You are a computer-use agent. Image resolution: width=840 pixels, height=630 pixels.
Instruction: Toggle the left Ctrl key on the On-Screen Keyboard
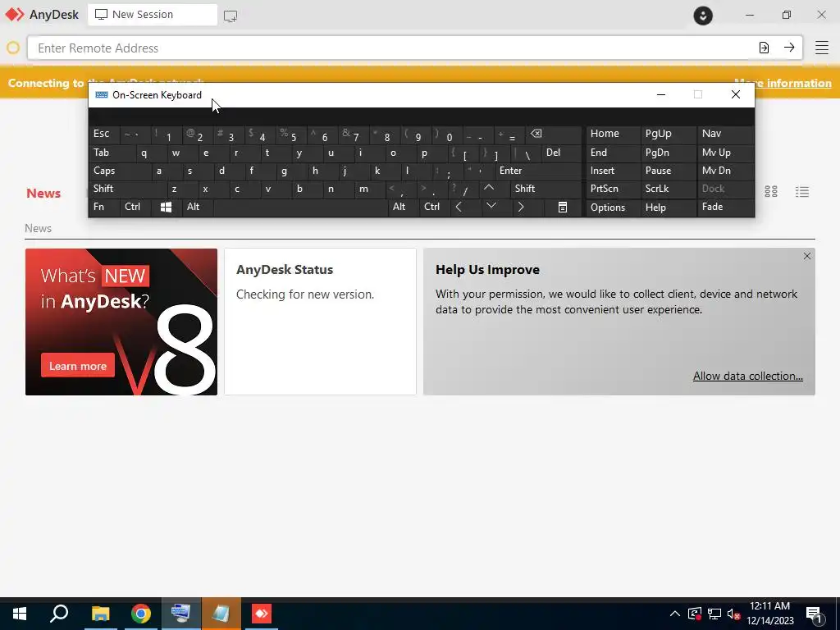(135, 208)
